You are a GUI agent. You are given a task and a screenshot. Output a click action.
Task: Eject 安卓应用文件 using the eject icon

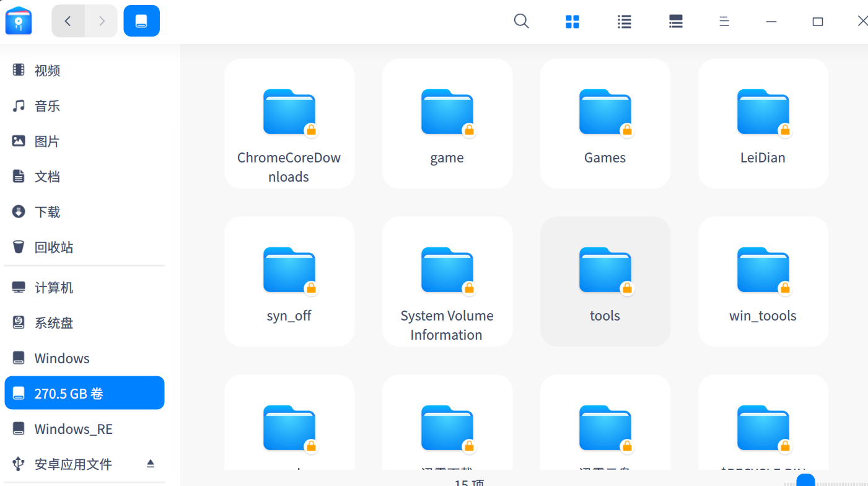pyautogui.click(x=150, y=464)
